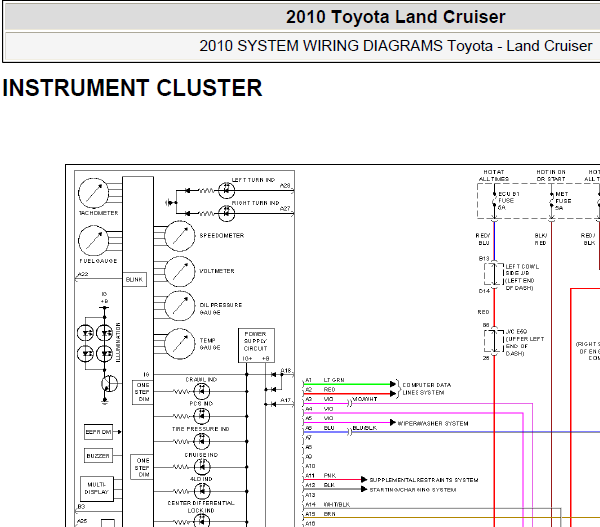Click the J/C E69 connector box
This screenshot has height=527, width=600.
point(494,341)
